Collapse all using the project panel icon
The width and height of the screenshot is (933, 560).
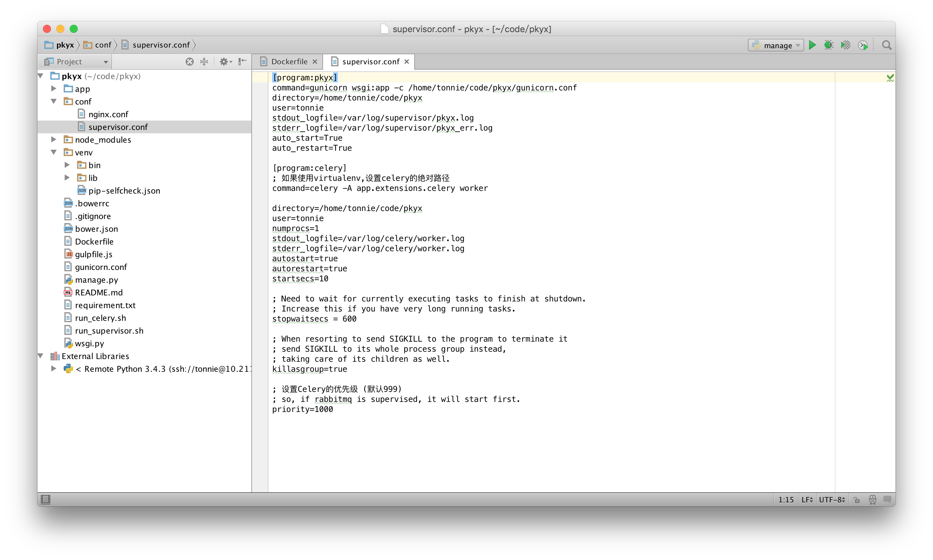tap(204, 62)
